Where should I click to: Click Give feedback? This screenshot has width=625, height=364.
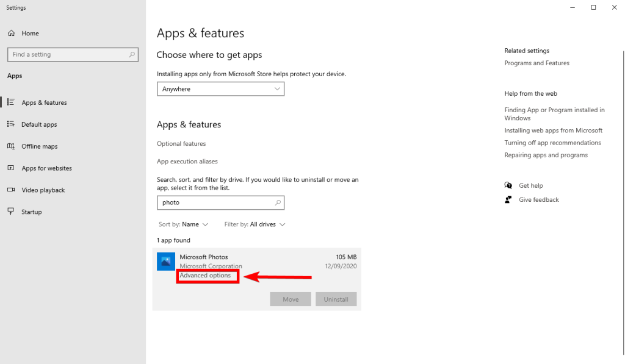(538, 199)
